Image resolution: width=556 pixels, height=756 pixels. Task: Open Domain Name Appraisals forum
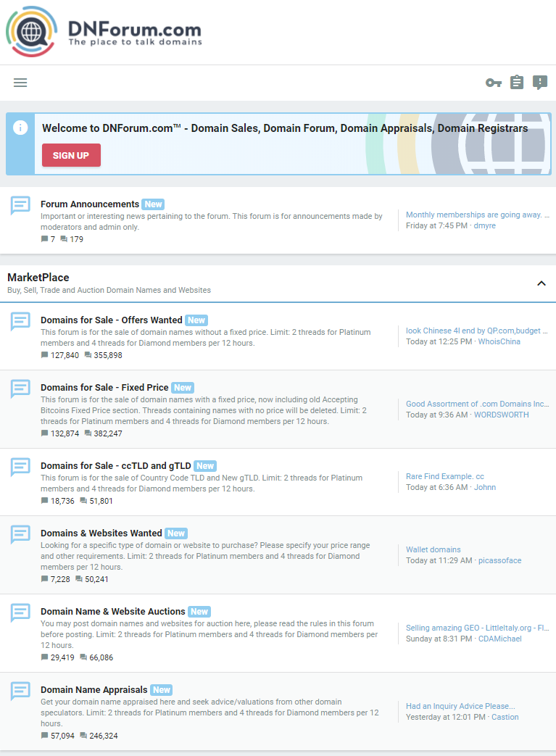point(94,690)
